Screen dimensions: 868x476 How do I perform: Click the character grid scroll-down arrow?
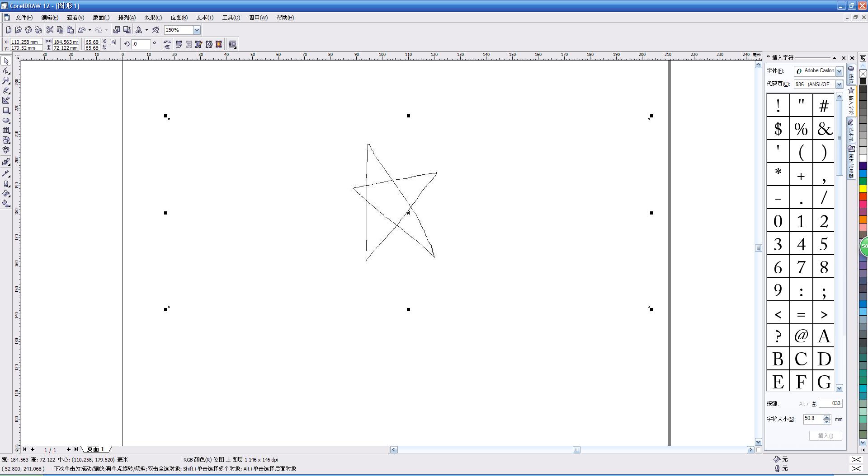point(840,388)
